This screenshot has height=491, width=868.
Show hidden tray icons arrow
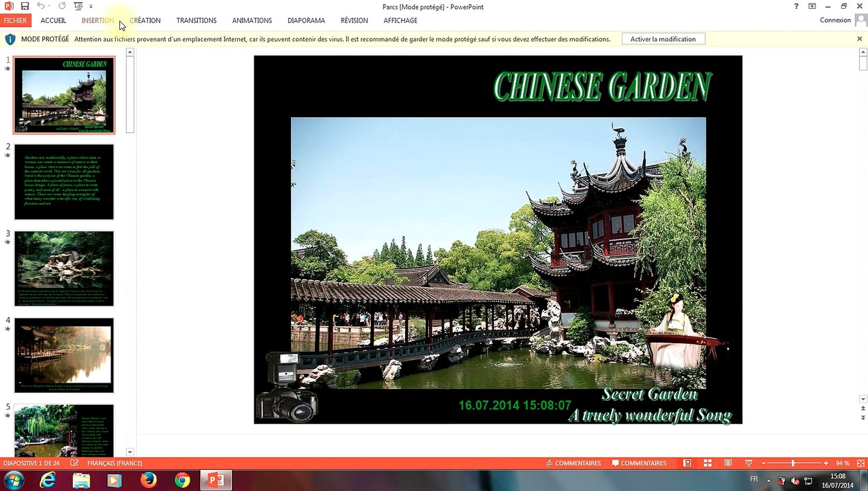769,481
